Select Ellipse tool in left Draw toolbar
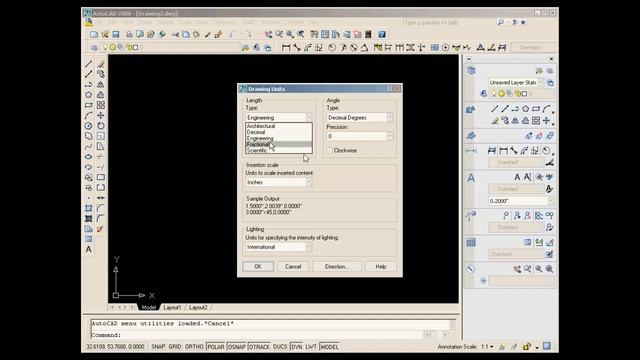This screenshot has height=360, width=640. click(x=89, y=157)
